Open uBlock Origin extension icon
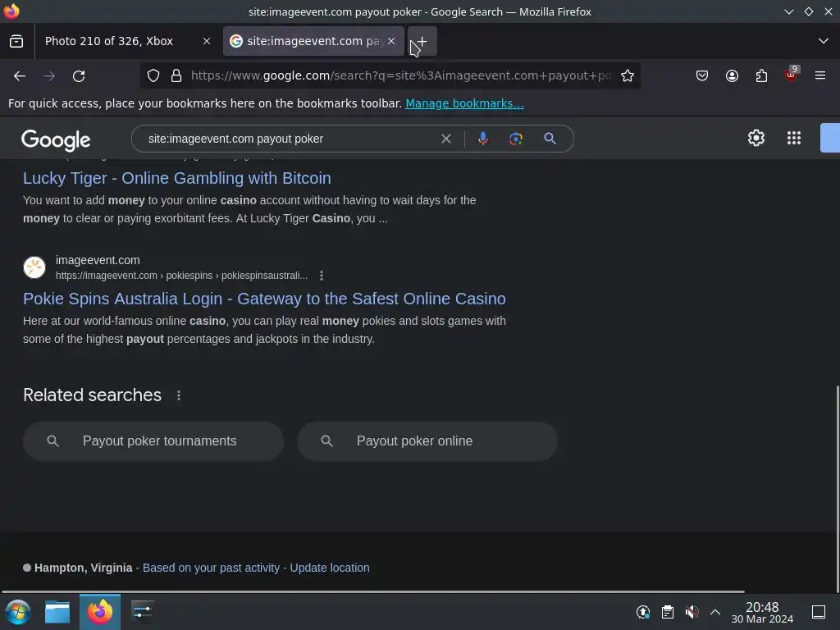This screenshot has width=840, height=630. point(791,75)
